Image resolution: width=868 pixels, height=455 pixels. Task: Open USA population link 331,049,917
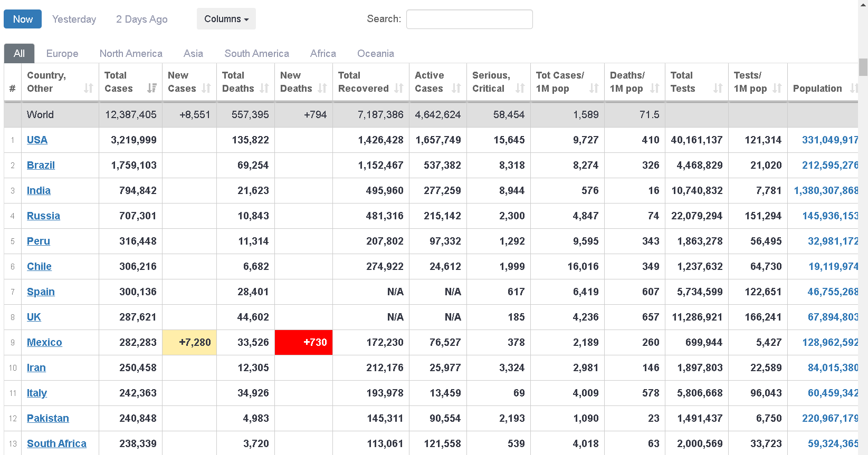click(x=830, y=140)
